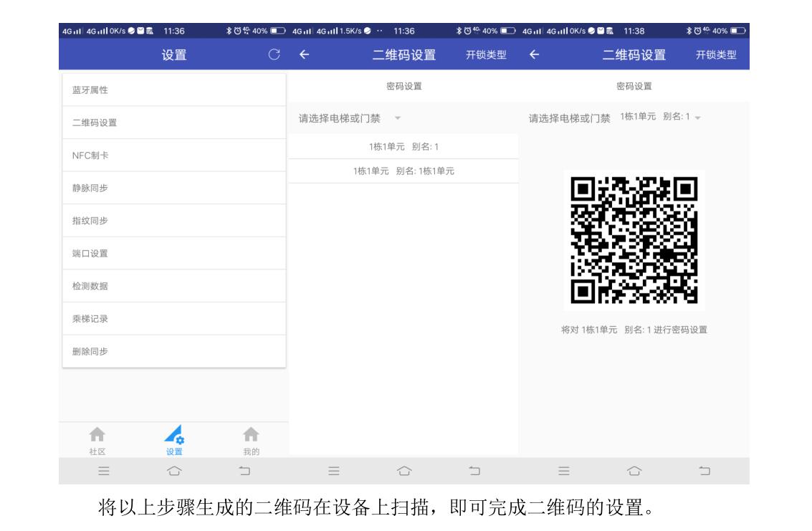Viewport: 812px width, 531px height.
Task: Tap Android menu key on right phone
Action: (564, 471)
